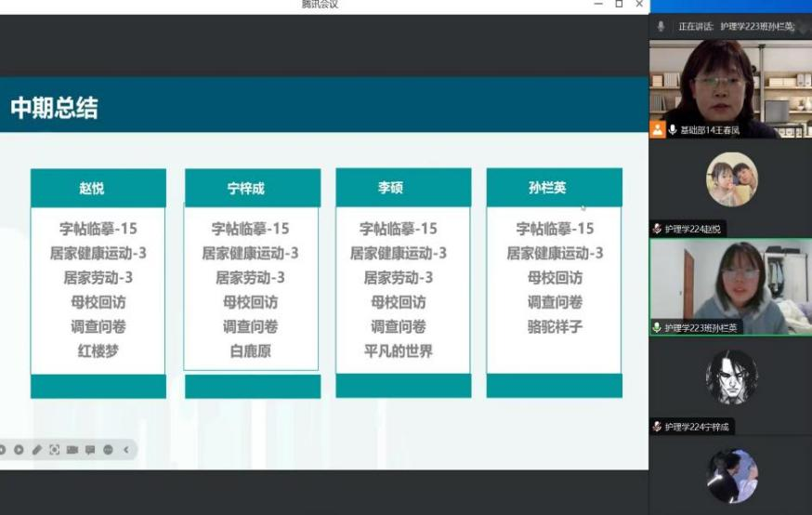Click the microphone icon by 基础部14王春凤
Screen dimensions: 812x515
pyautogui.click(x=673, y=130)
